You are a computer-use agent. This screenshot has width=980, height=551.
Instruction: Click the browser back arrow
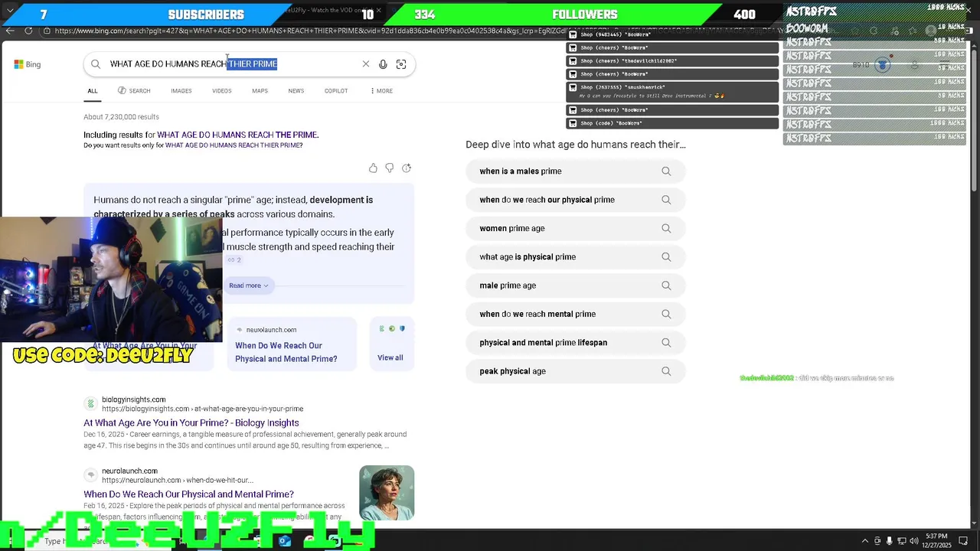click(10, 31)
